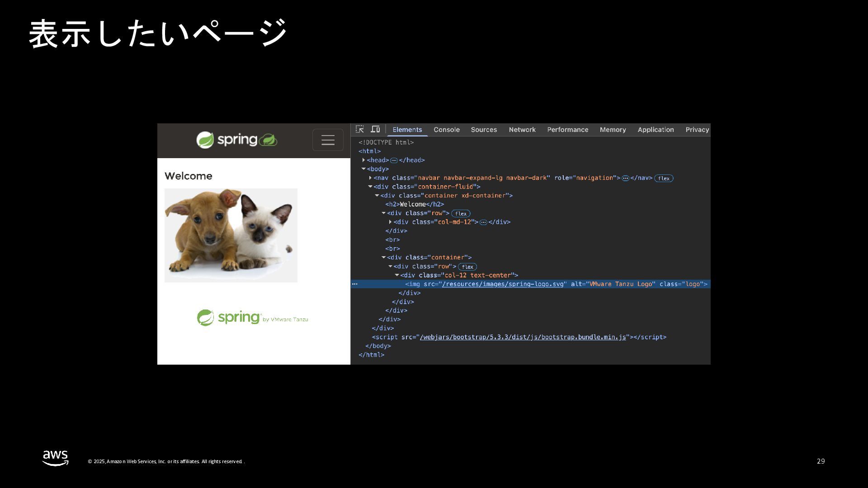Open the Network tab
The image size is (868, 488).
click(522, 130)
